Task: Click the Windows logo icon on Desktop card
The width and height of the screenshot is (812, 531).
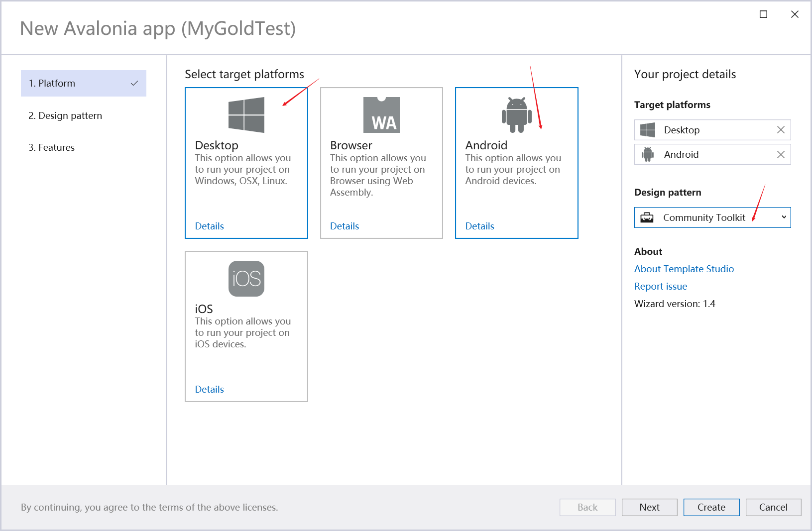Action: click(246, 115)
